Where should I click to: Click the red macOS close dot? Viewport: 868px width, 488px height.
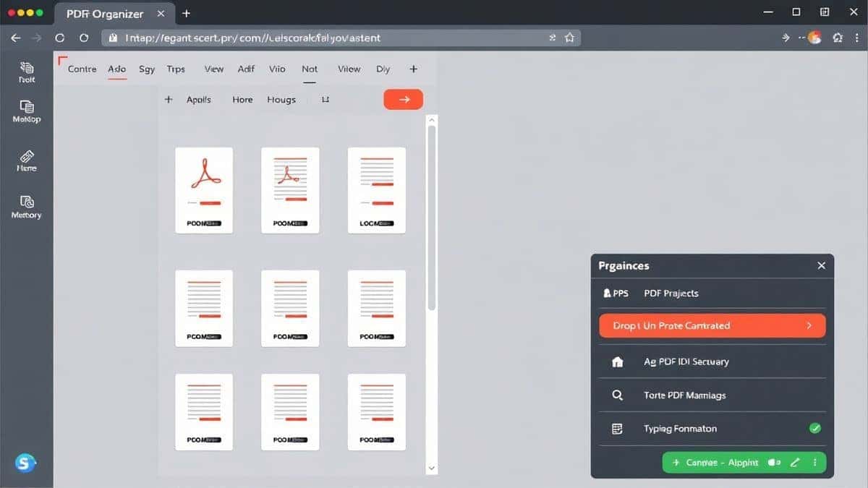tap(10, 13)
